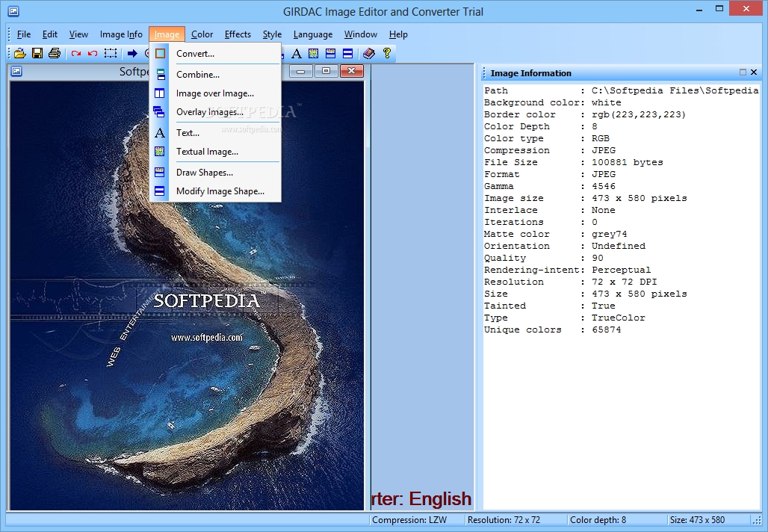Choose Convert... from the Image menu
The height and width of the screenshot is (532, 768).
pyautogui.click(x=215, y=53)
